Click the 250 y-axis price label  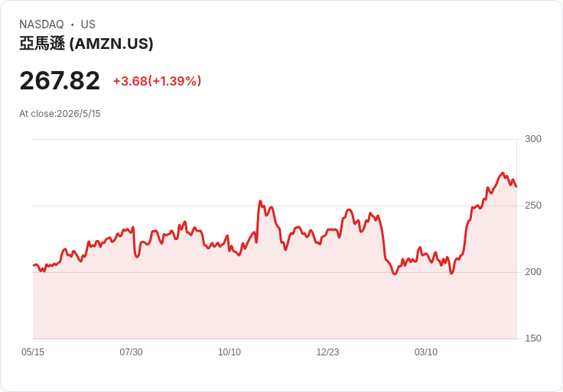[533, 206]
